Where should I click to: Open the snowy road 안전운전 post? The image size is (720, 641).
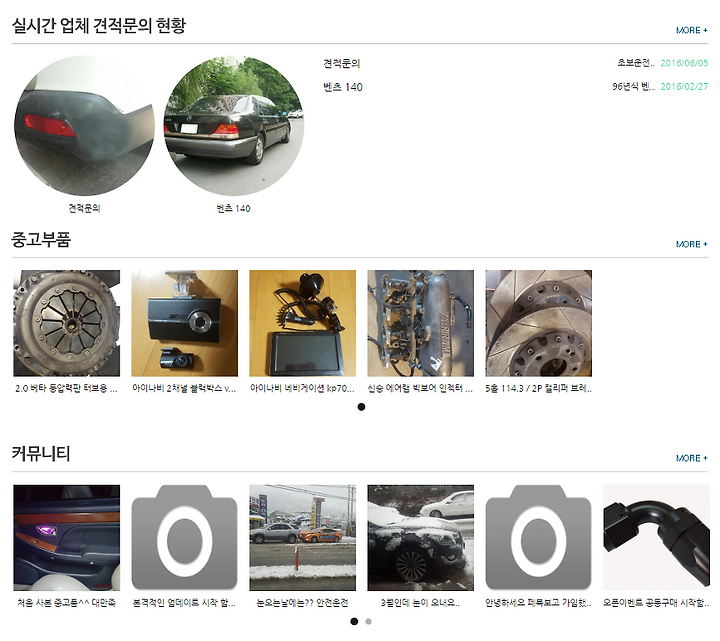click(x=303, y=538)
